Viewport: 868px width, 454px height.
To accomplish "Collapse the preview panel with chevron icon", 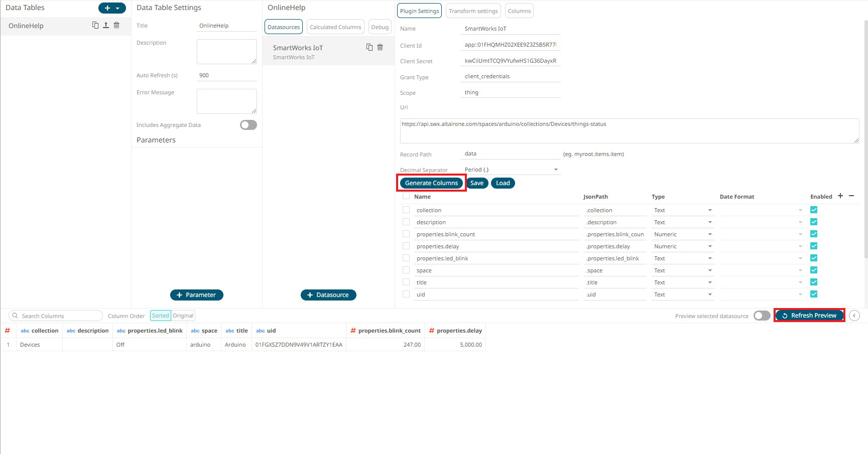I will 854,316.
